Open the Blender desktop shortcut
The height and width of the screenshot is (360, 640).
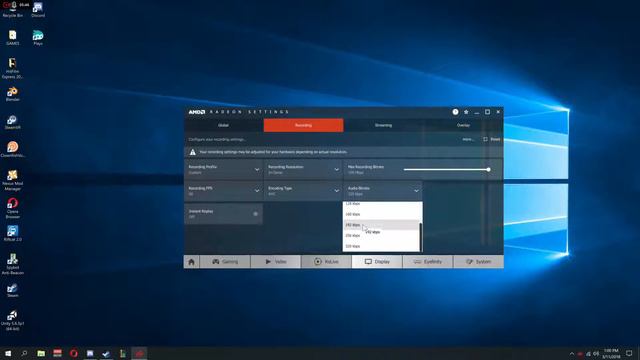click(13, 94)
